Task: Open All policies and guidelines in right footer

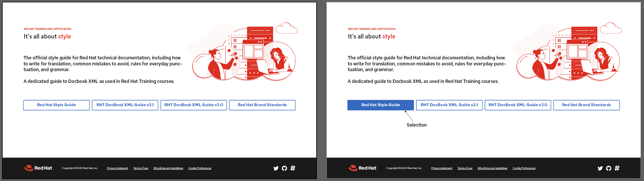Action: (x=493, y=168)
